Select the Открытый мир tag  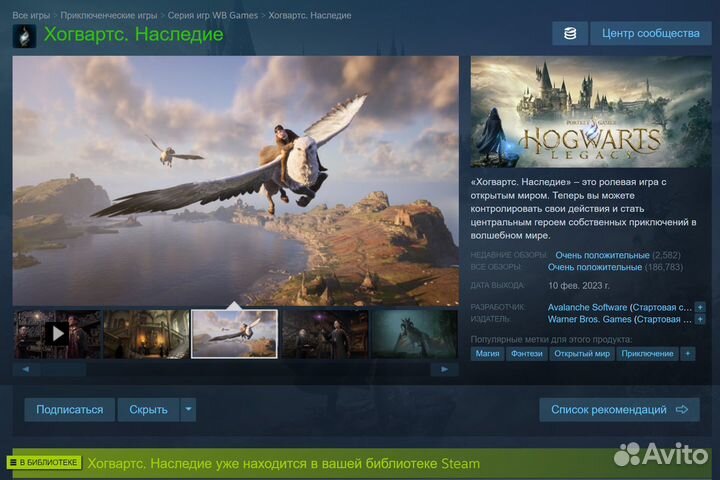[x=582, y=354]
